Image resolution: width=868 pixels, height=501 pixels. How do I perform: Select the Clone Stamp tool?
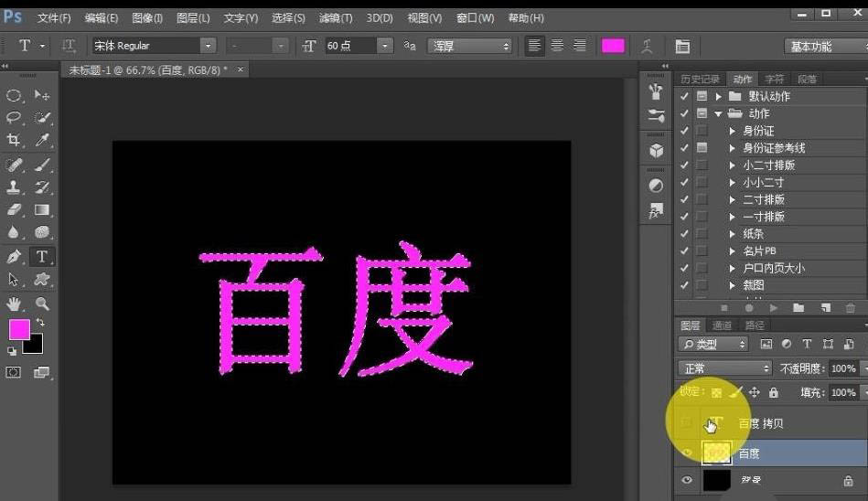coord(14,187)
